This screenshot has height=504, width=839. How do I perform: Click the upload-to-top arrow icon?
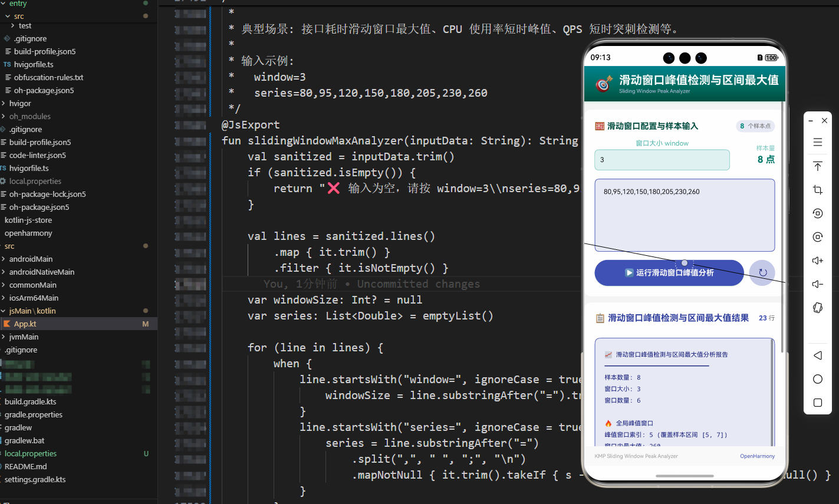[817, 166]
